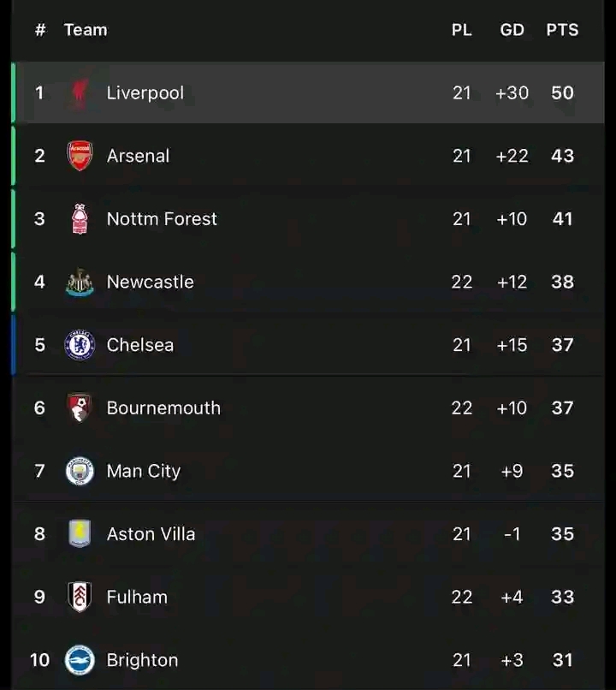The image size is (616, 690).
Task: Sort table by PTS column header
Action: tap(562, 30)
